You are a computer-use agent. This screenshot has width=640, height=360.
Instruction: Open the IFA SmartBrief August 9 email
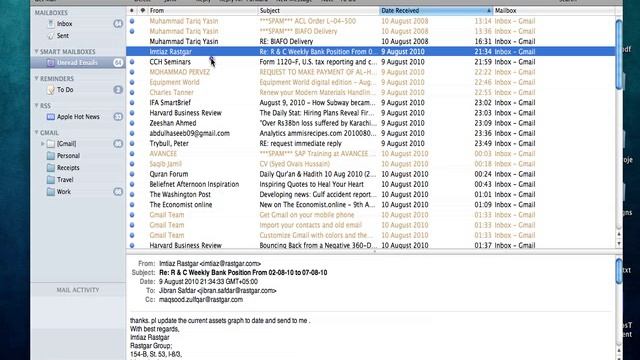(371, 102)
